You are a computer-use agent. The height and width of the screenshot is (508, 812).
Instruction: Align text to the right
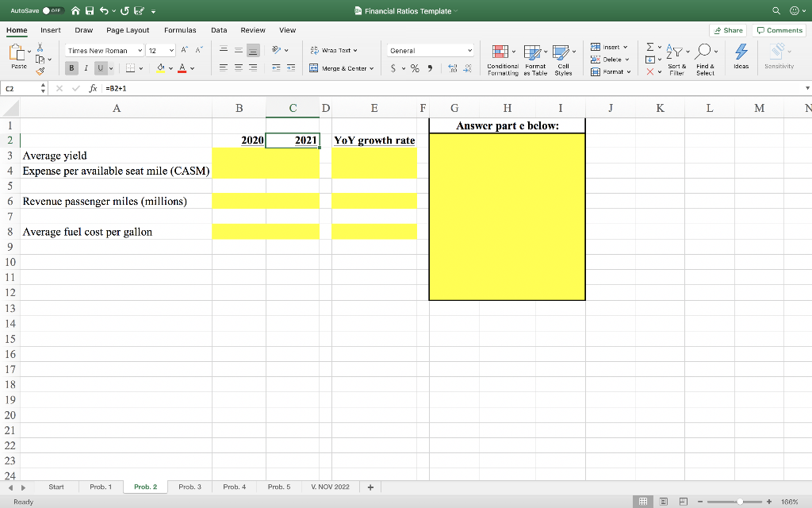[253, 68]
